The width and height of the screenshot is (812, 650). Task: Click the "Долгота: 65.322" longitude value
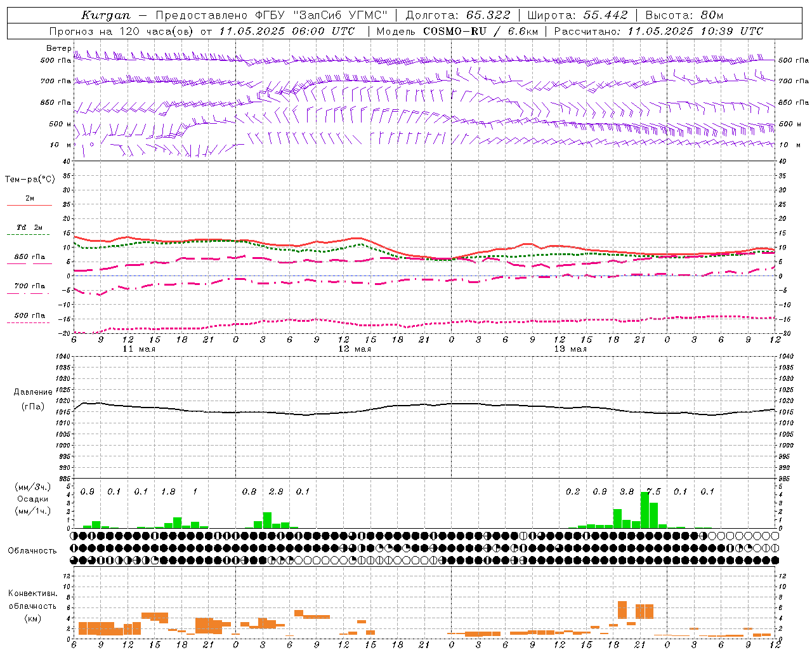click(x=458, y=15)
